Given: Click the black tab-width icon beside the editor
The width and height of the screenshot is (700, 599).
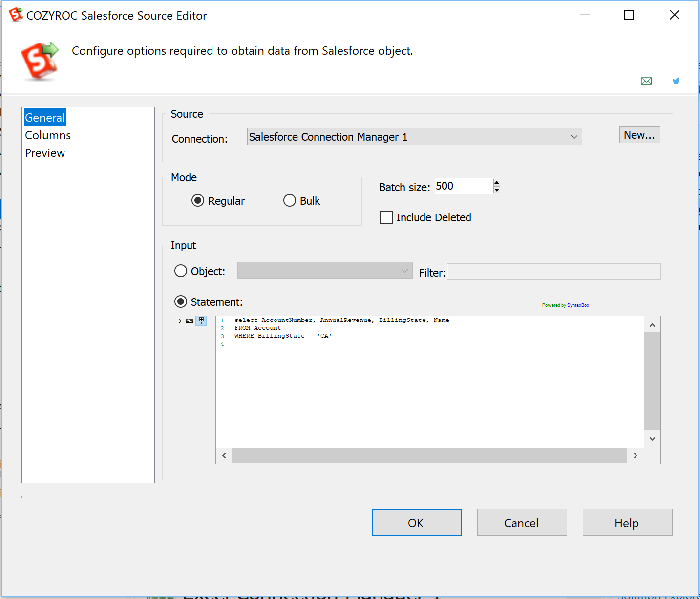Looking at the screenshot, I should pos(190,321).
